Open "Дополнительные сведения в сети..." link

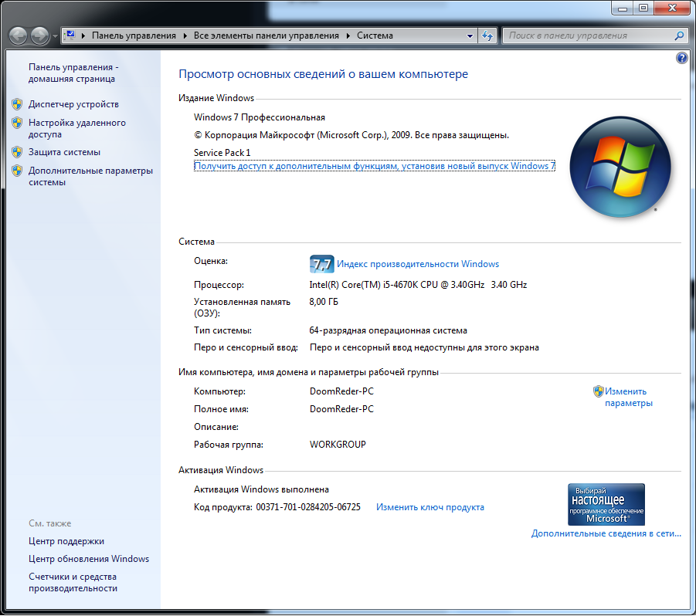(606, 533)
